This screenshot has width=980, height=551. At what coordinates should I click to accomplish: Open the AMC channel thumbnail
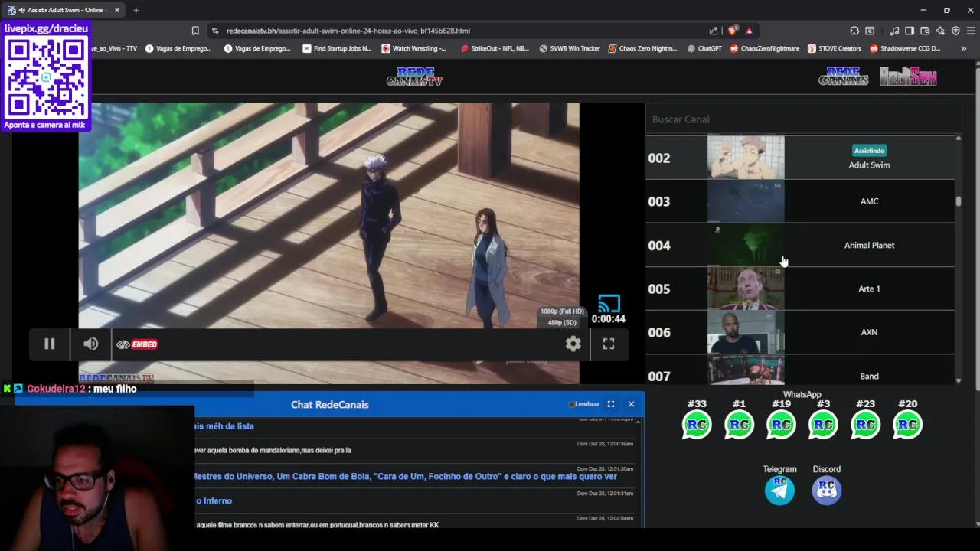tap(746, 201)
